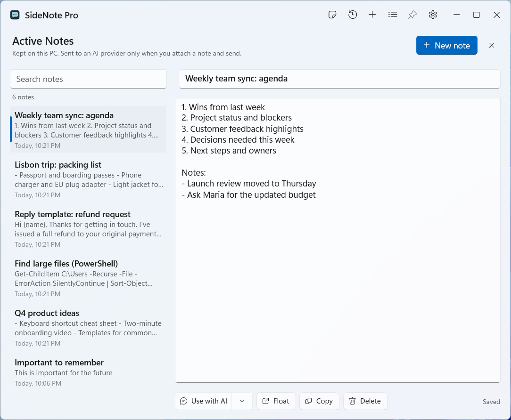This screenshot has height=420, width=511.
Task: Open the 'Find large files (PowerShell)' note
Action: 88,278
